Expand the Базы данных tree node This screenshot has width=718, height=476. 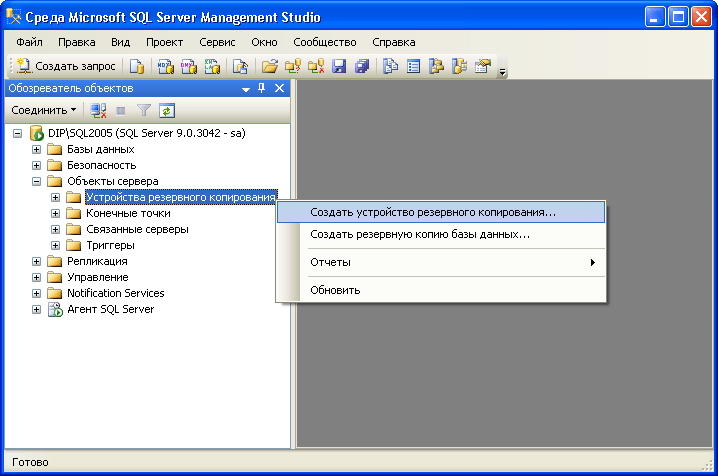click(37, 149)
